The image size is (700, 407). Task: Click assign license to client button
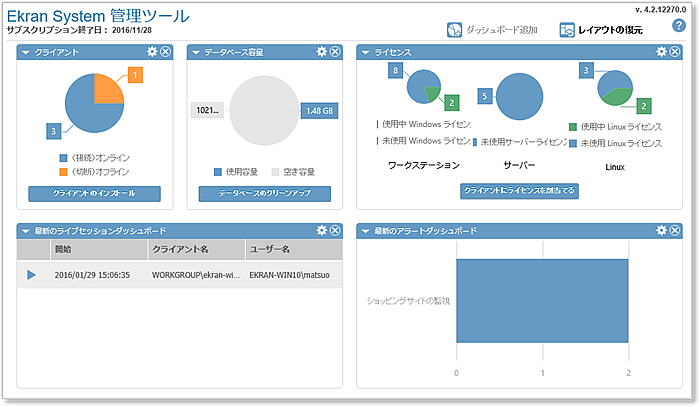(x=519, y=191)
